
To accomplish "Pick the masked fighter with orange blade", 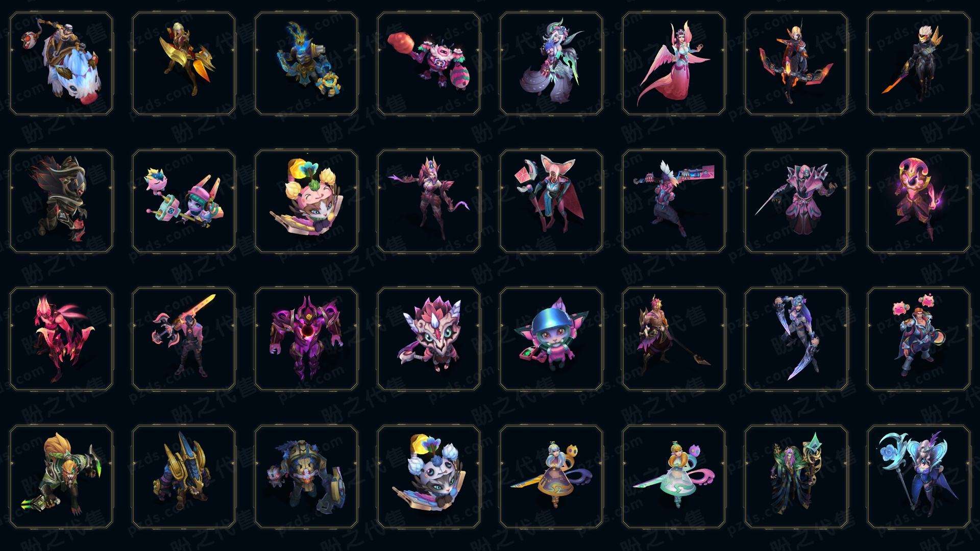I will click(x=919, y=64).
